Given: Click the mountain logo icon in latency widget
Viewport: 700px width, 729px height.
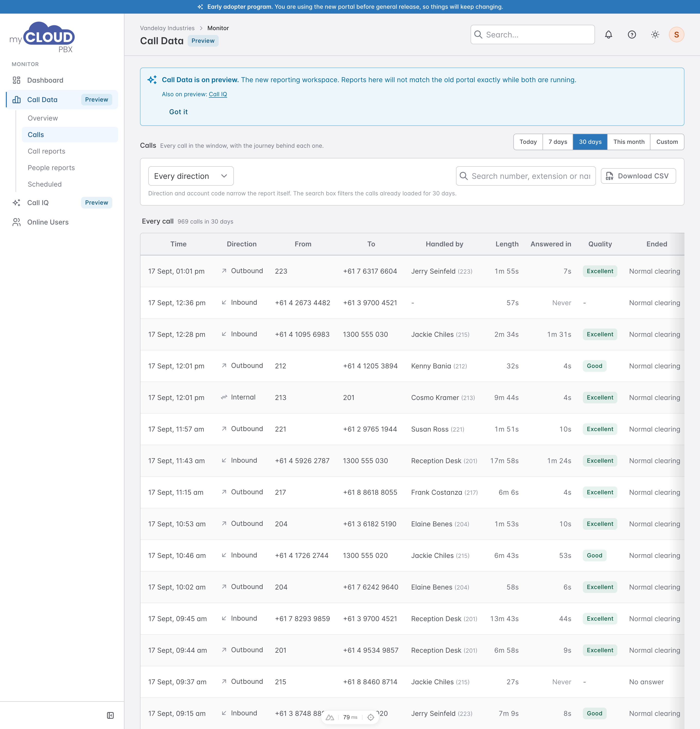Looking at the screenshot, I should 330,718.
